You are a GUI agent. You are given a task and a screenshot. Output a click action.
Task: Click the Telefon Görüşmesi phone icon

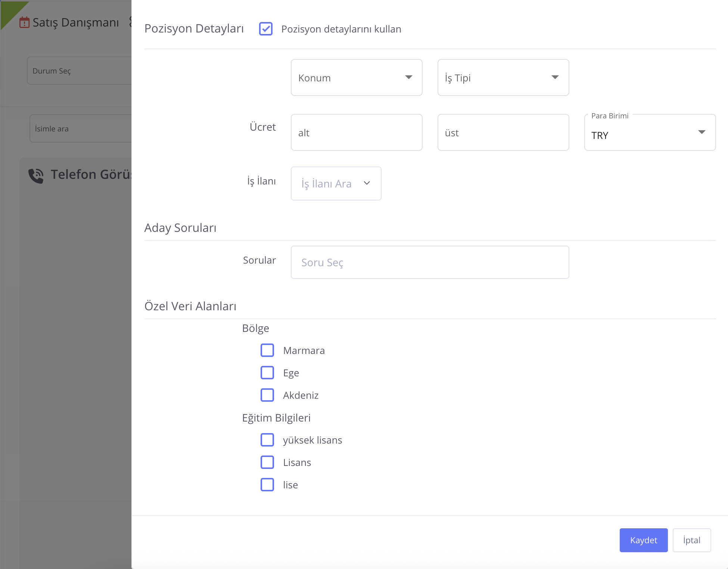[36, 175]
